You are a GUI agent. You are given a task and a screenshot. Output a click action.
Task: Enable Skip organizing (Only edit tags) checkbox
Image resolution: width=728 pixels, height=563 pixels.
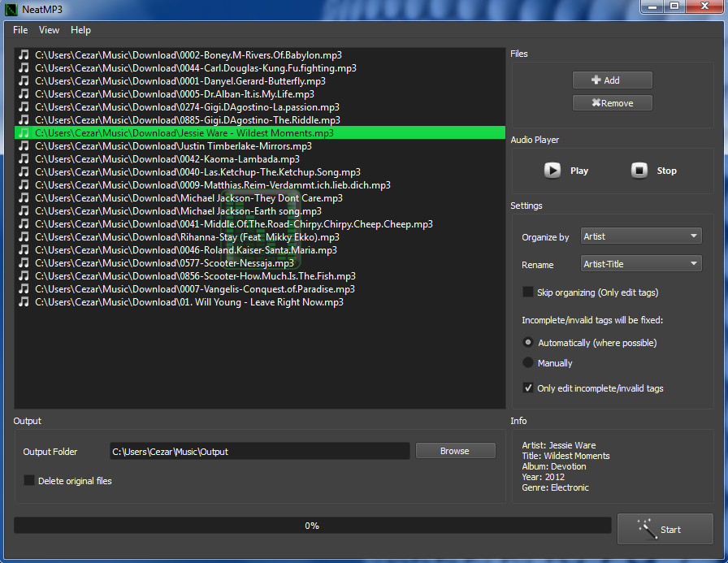[x=528, y=292]
